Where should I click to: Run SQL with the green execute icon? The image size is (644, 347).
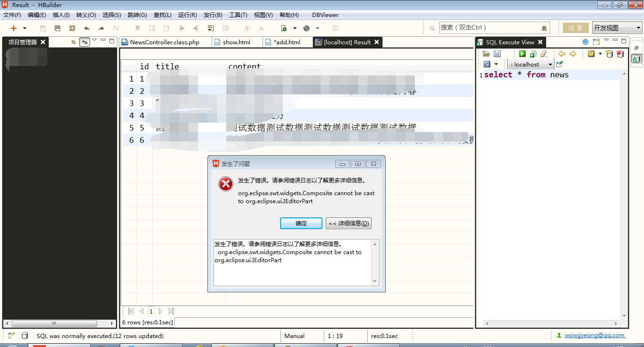coord(522,54)
